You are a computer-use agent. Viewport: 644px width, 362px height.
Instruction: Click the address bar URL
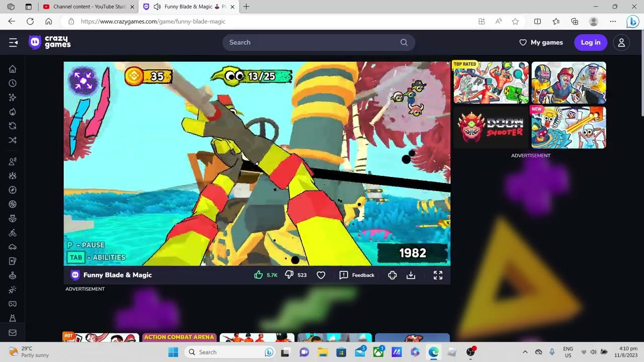pyautogui.click(x=153, y=22)
